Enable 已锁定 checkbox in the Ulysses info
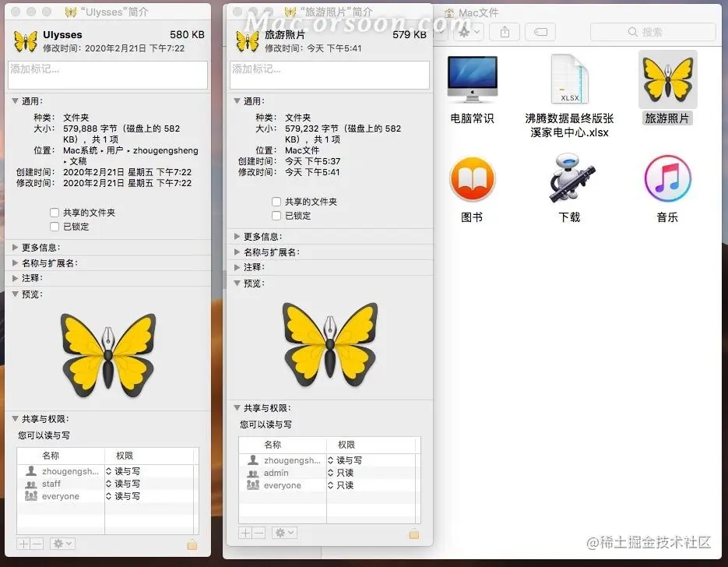The height and width of the screenshot is (567, 728). [x=55, y=227]
